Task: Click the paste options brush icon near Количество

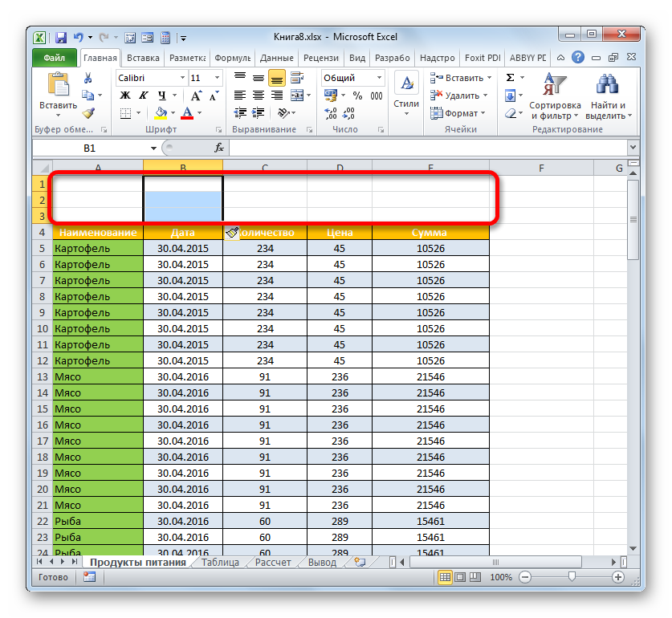Action: pyautogui.click(x=232, y=233)
